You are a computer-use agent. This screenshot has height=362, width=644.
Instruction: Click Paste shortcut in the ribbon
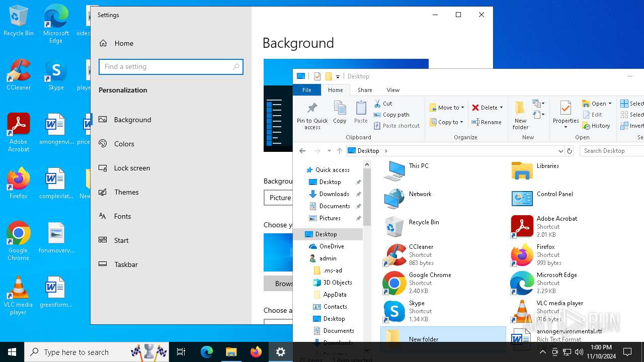tap(396, 126)
